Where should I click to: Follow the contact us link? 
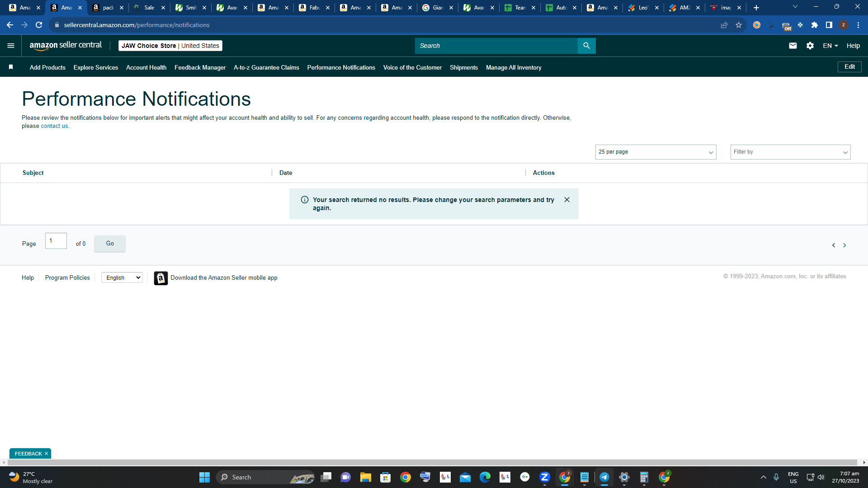coord(54,126)
